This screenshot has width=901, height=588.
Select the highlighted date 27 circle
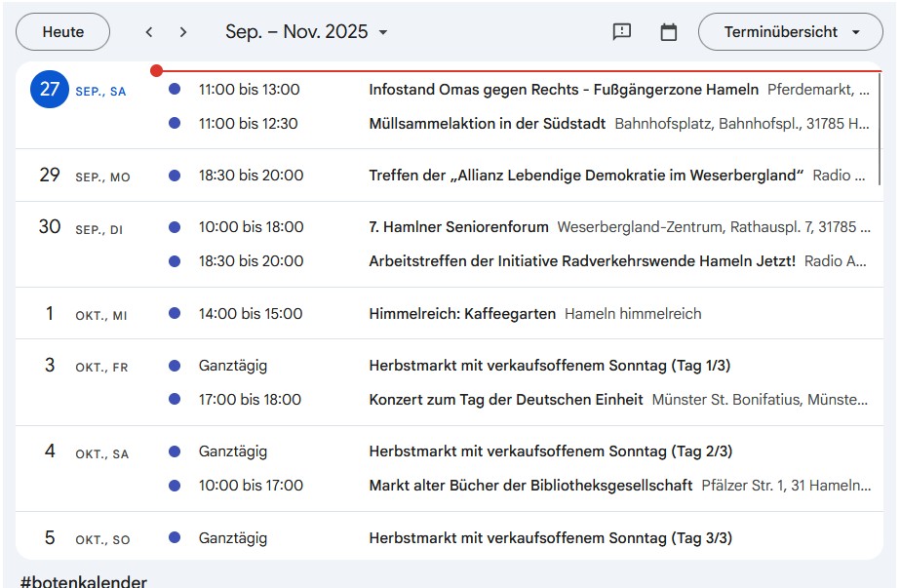pos(50,90)
